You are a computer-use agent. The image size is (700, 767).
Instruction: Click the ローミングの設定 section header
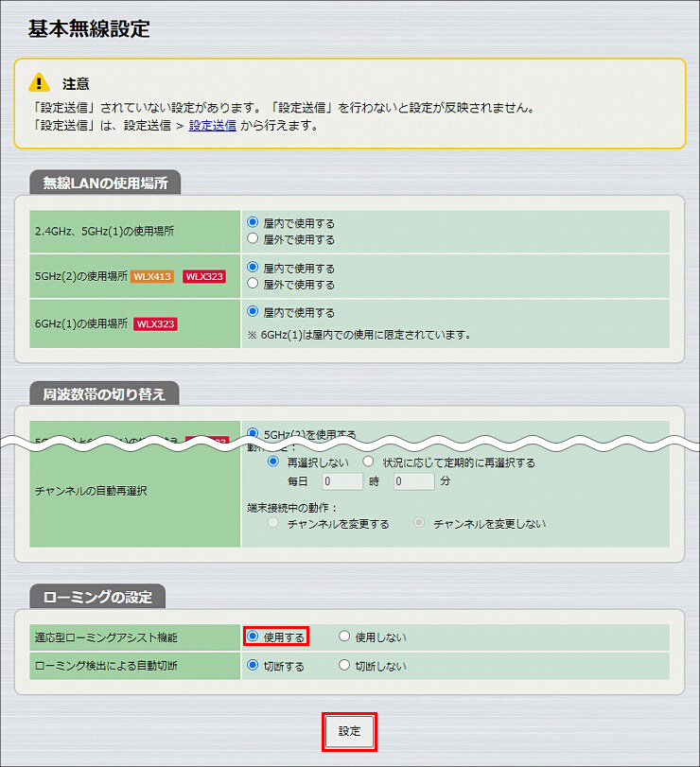click(97, 596)
